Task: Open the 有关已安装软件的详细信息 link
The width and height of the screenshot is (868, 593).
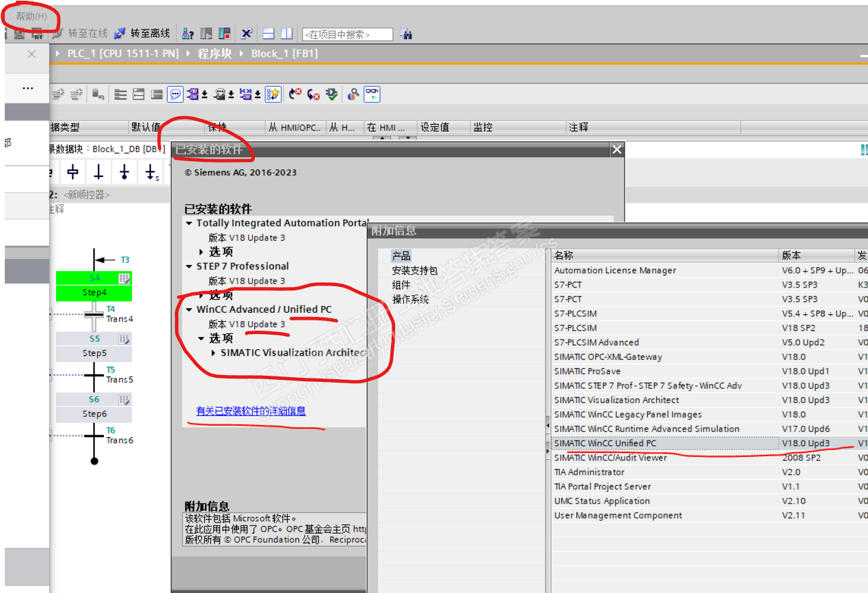Action: tap(251, 411)
